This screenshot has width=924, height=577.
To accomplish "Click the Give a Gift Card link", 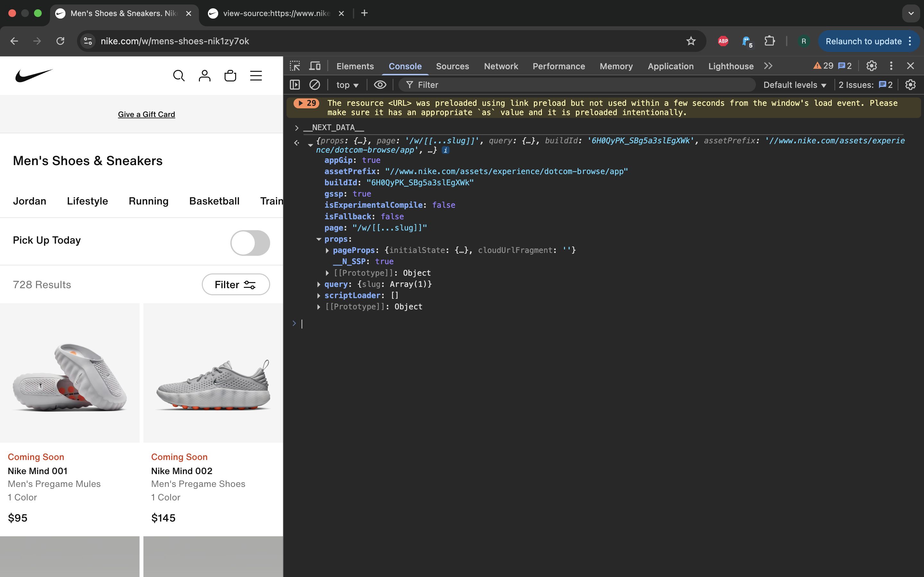I will pyautogui.click(x=146, y=114).
